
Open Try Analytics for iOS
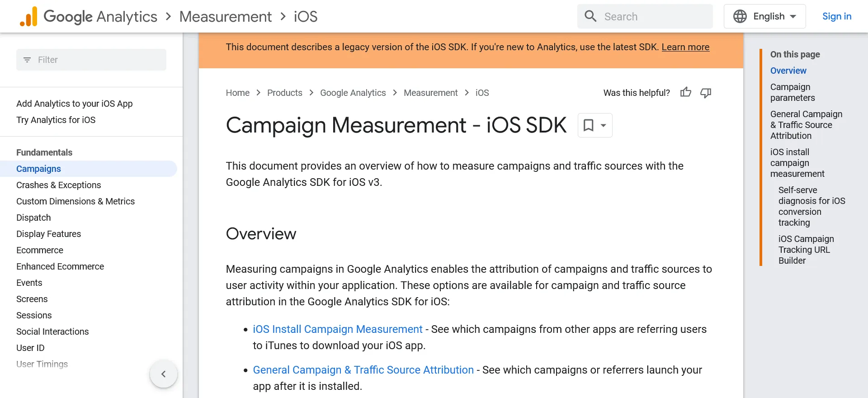point(56,120)
